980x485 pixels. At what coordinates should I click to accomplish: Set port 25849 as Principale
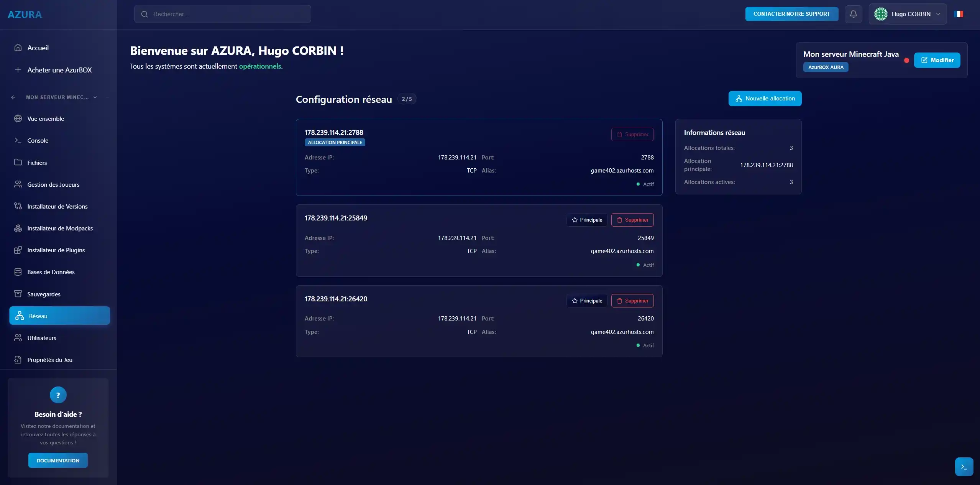pos(587,220)
